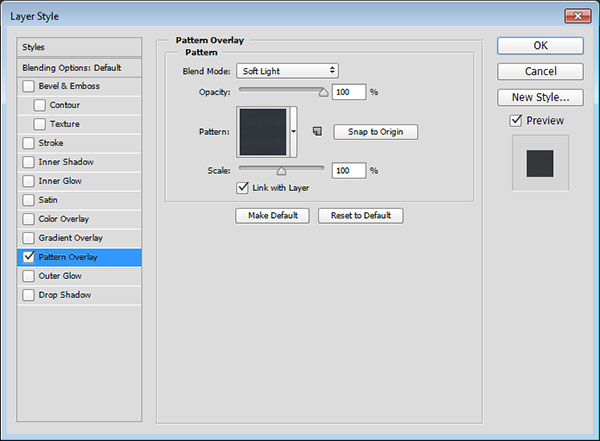Viewport: 600px width, 441px height.
Task: Click the New Style... button
Action: coord(540,97)
